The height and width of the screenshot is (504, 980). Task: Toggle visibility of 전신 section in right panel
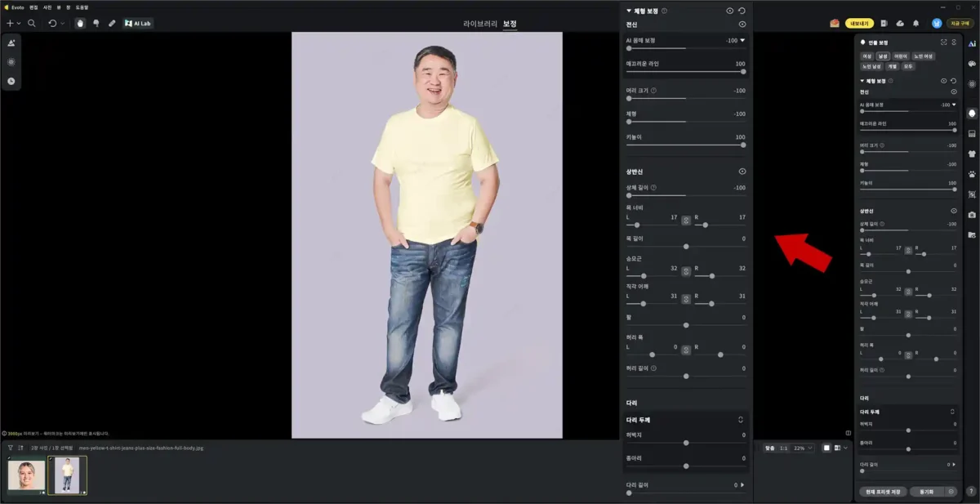[x=953, y=91]
